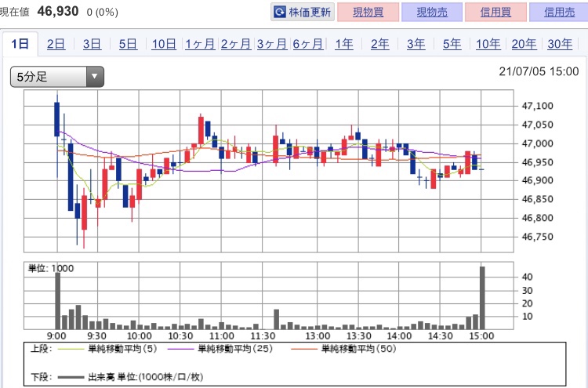588x388 pixels.
Task: Click the 47,100 price axis label
Action: tap(537, 106)
